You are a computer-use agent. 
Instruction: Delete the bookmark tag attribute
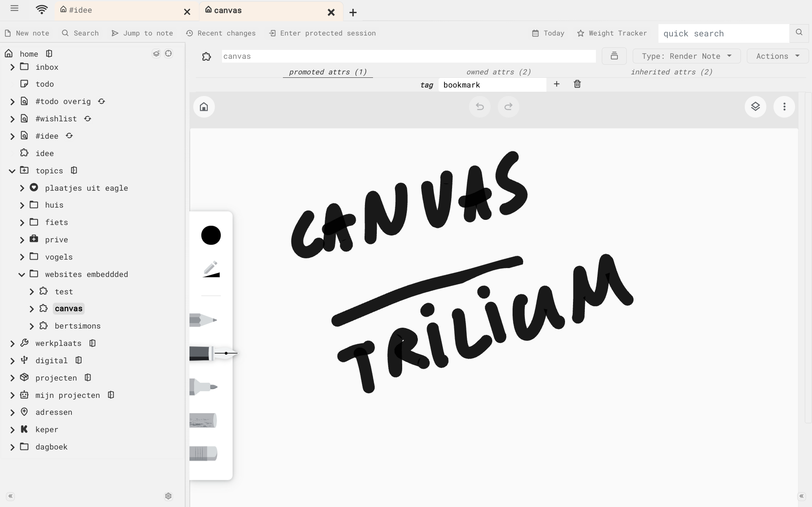click(577, 84)
